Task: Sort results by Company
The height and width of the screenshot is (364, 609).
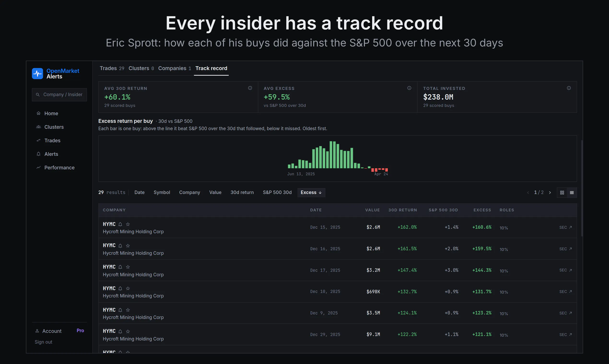Action: [190, 193]
